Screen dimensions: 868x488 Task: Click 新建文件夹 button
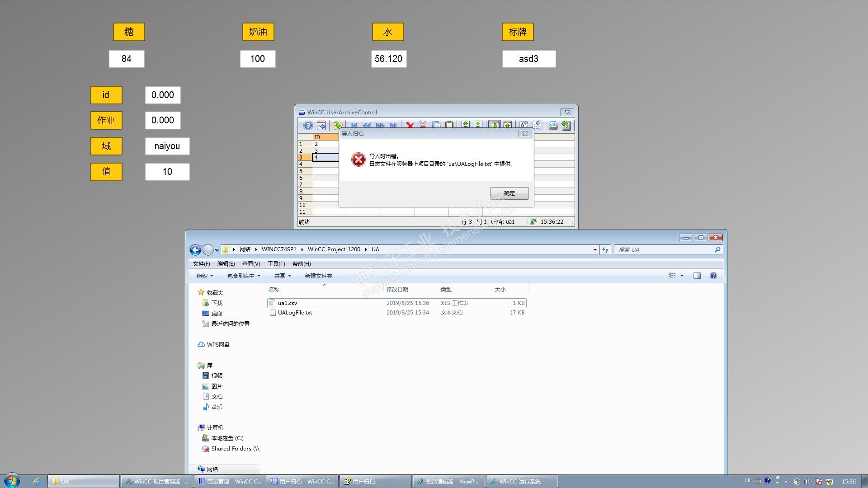pos(318,276)
